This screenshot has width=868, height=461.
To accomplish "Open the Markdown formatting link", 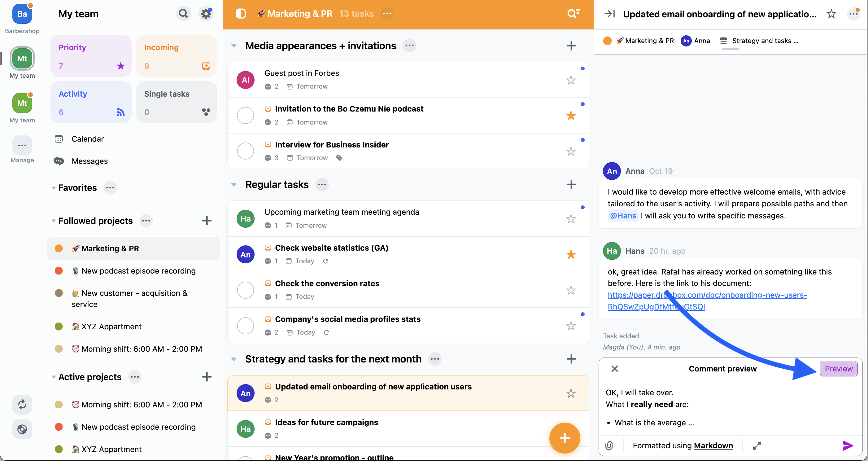I will coord(713,446).
